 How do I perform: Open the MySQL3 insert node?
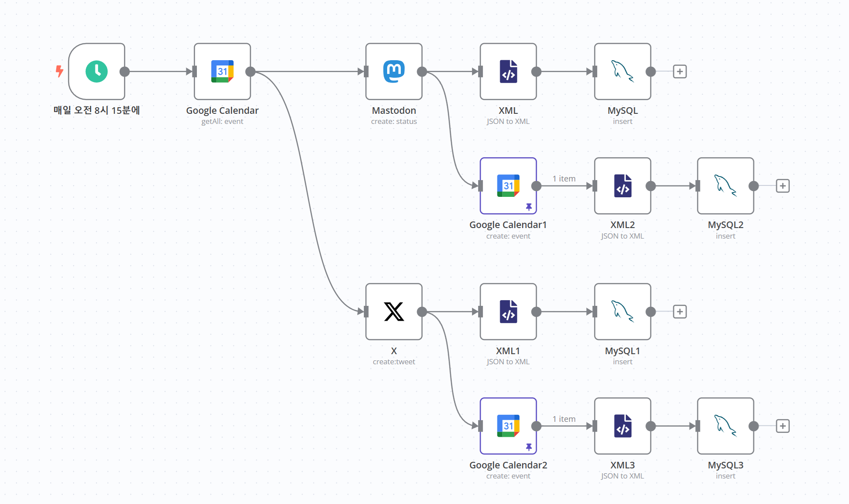coord(726,426)
